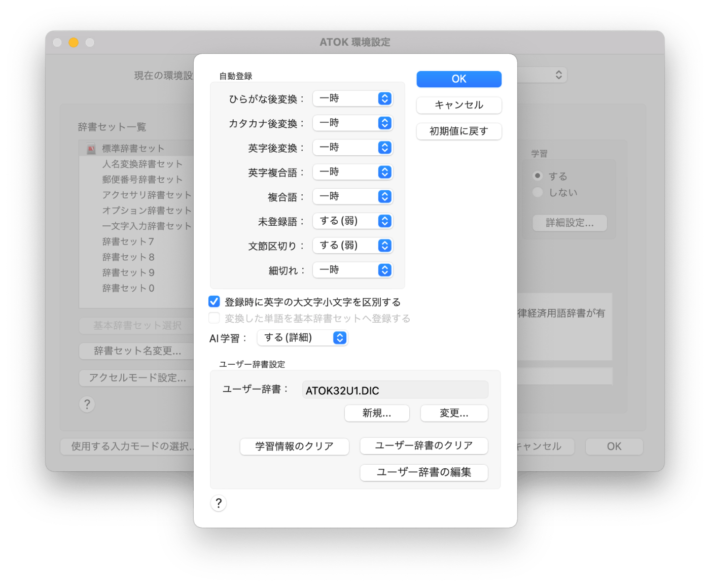Click 初期値に戻す button
The width and height of the screenshot is (710, 588).
click(x=459, y=131)
